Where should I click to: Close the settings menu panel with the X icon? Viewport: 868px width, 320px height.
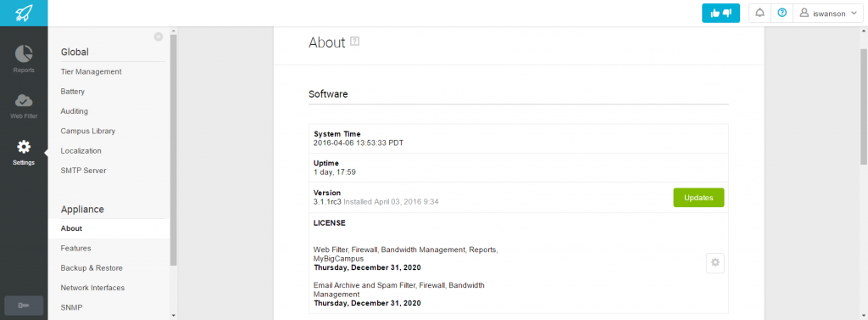(x=159, y=36)
